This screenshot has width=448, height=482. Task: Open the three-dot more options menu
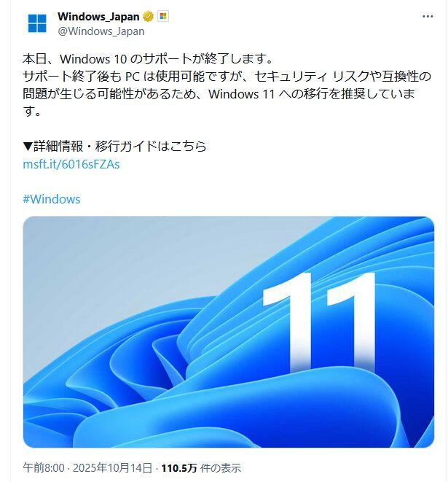pyautogui.click(x=428, y=16)
